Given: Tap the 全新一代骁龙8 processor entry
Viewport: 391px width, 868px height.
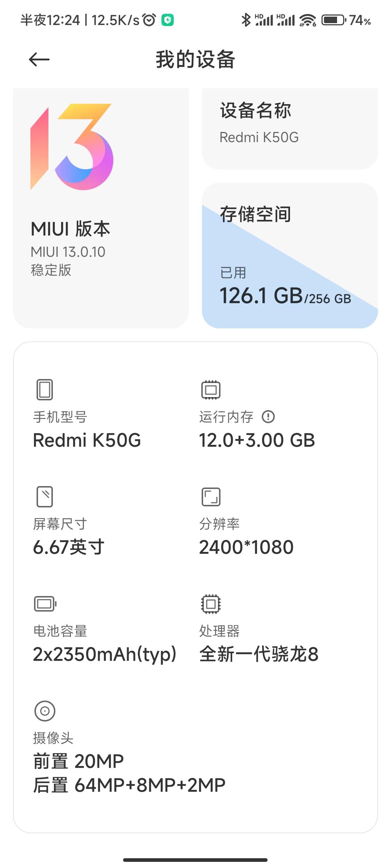Looking at the screenshot, I should [259, 654].
